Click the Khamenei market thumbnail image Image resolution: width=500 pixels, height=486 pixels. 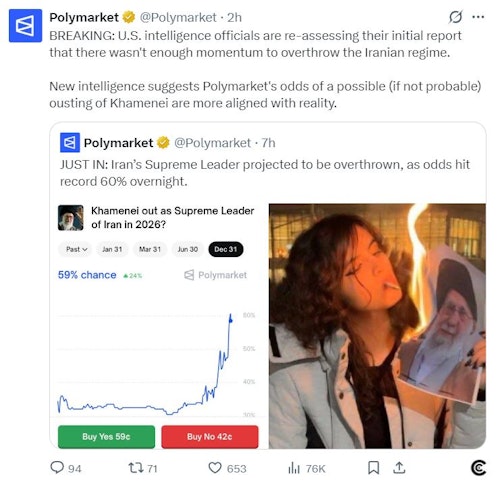[71, 218]
